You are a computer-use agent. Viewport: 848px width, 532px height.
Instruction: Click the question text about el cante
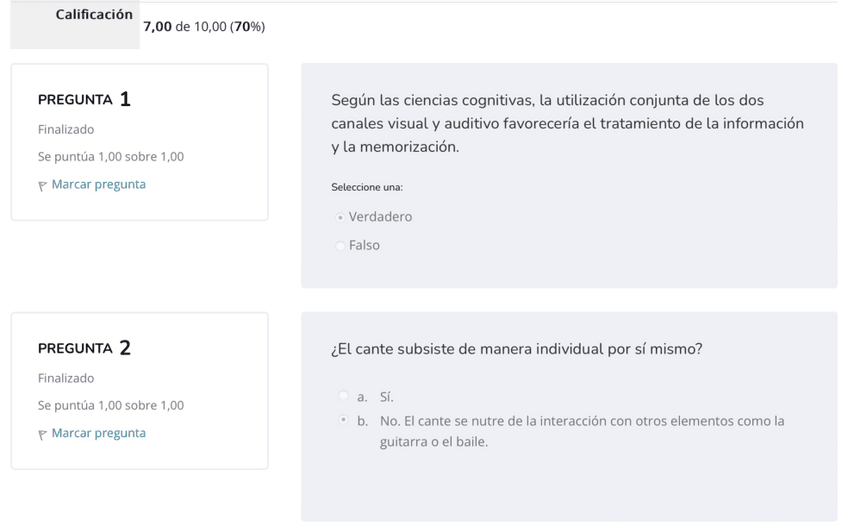click(x=516, y=349)
